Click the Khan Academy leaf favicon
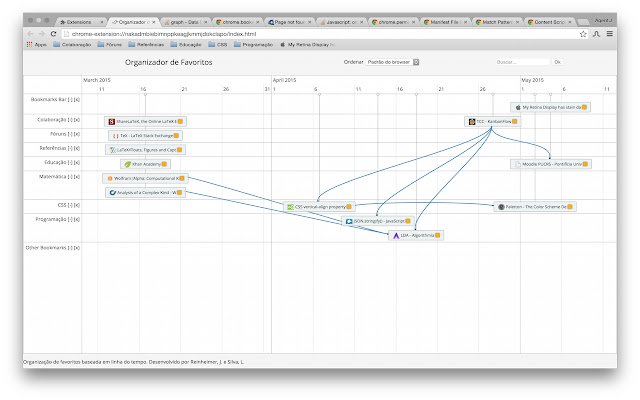The image size is (640, 400). click(127, 164)
